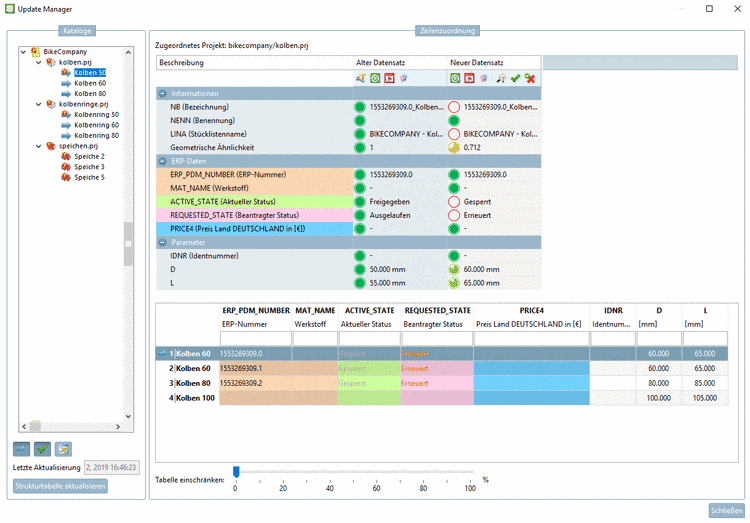
Task: Toggle empty red circle next to Gesperrt
Action: pyautogui.click(x=454, y=201)
